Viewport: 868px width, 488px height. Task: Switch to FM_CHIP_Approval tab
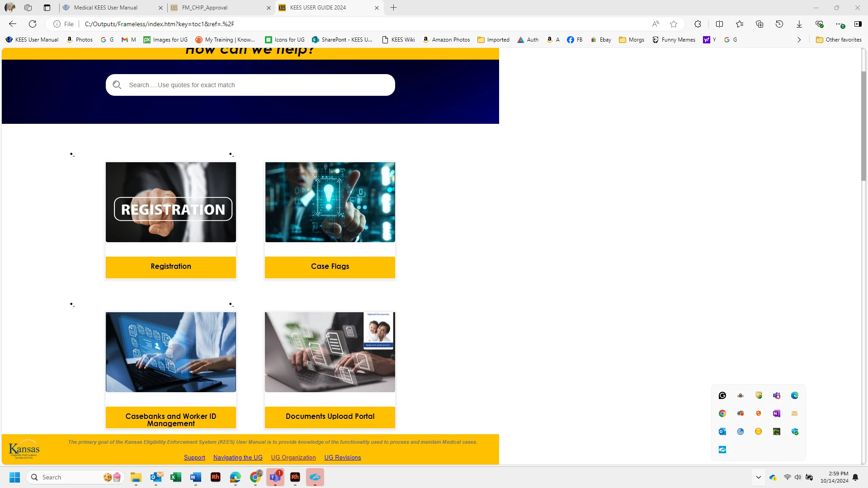coord(205,8)
